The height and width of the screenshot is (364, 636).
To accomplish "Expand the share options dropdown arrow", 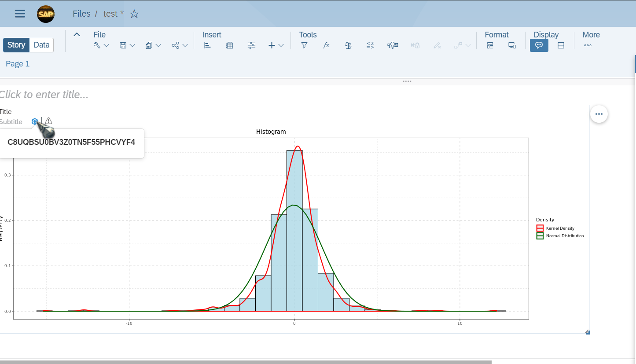I will 185,45.
